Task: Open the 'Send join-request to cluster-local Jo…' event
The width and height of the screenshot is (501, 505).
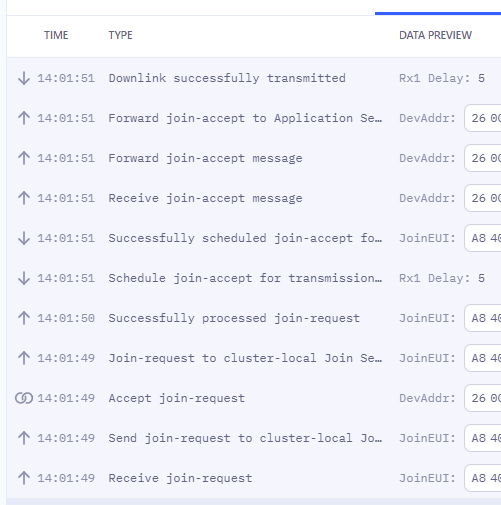Action: point(254,438)
